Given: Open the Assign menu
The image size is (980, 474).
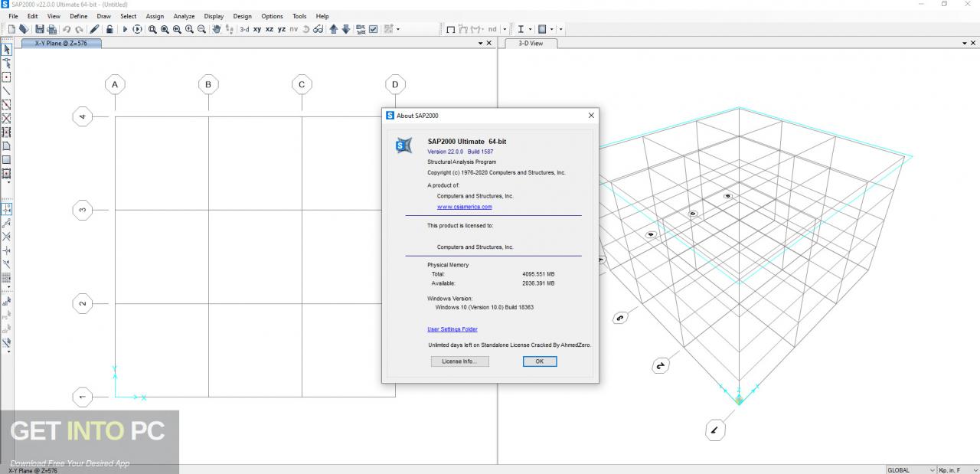Looking at the screenshot, I should pos(155,16).
